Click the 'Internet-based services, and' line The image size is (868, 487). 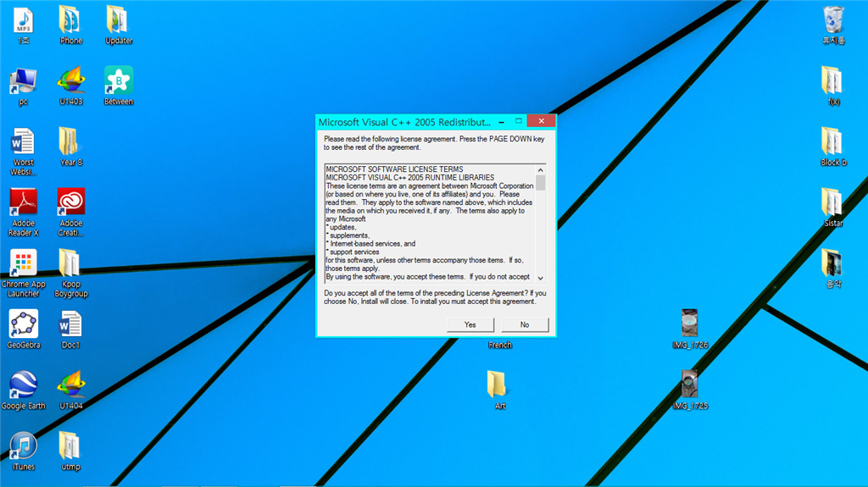tap(373, 244)
